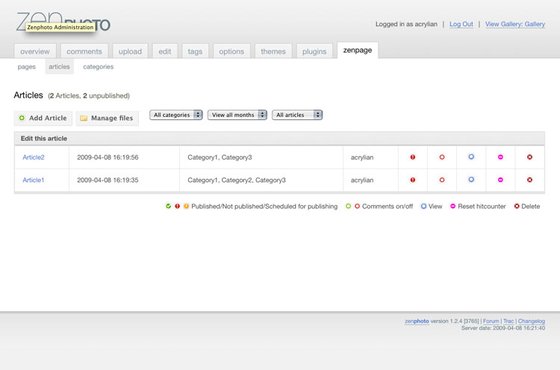
Task: Click the dark red Delete legend icon
Action: point(516,206)
